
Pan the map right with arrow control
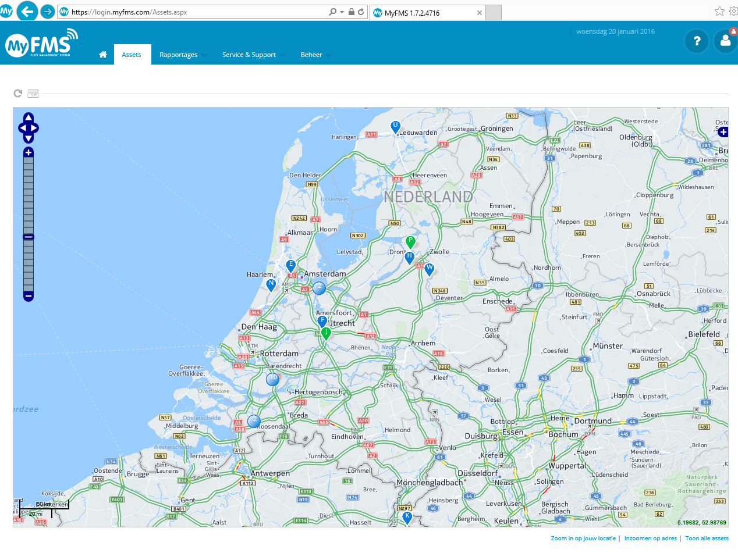point(35,128)
